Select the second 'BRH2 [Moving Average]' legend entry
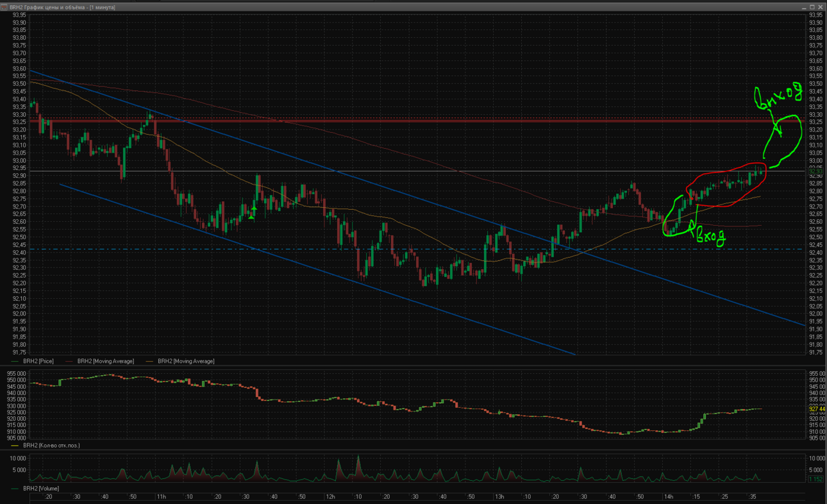This screenshot has width=827, height=504. [186, 361]
